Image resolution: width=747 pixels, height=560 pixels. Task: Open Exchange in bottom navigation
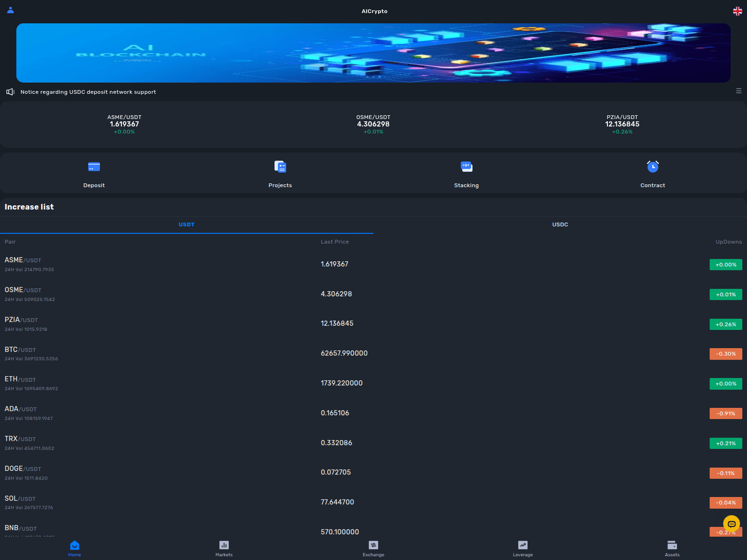point(373,548)
